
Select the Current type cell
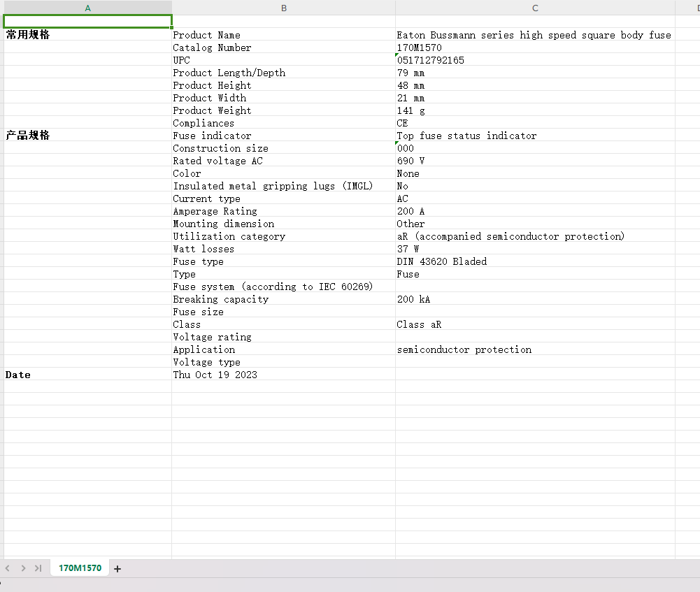283,198
